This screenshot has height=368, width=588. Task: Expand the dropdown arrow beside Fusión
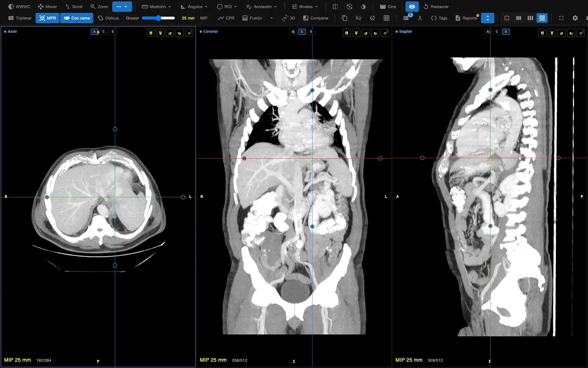272,18
